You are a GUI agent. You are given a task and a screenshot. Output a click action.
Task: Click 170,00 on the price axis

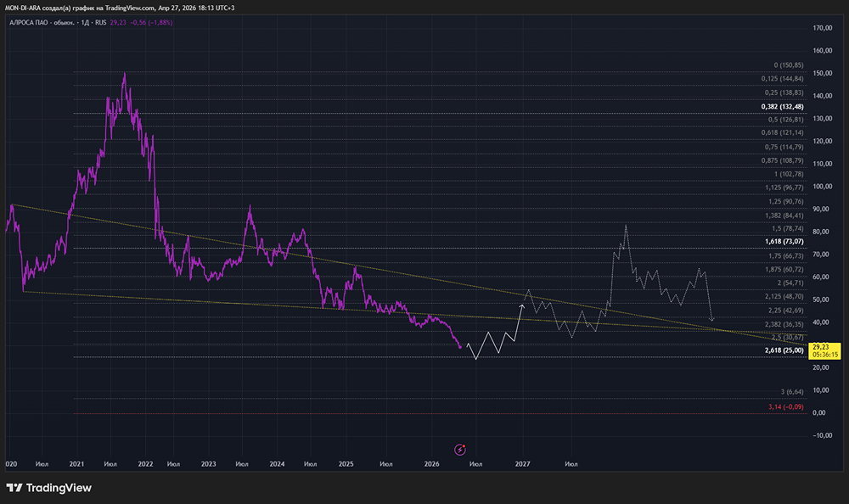[x=823, y=28]
